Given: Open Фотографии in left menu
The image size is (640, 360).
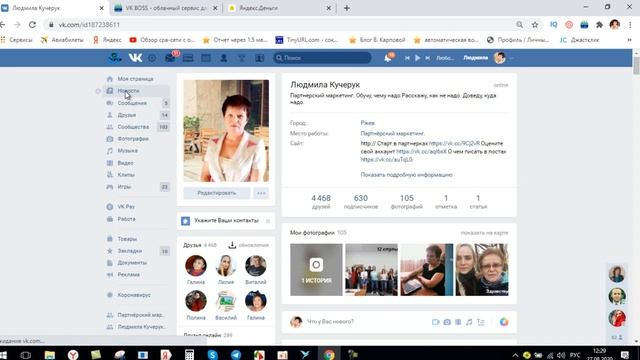Looking at the screenshot, I should (133, 139).
